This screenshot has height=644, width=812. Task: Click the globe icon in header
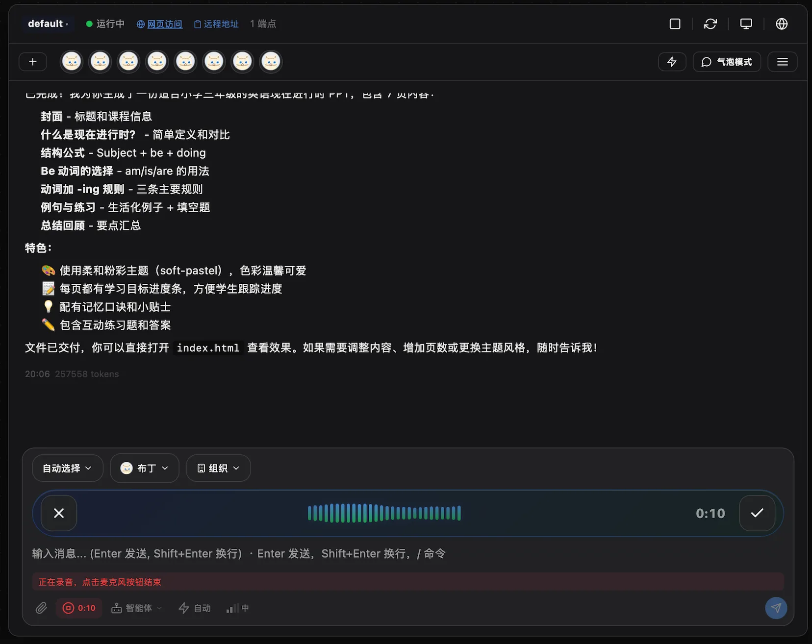tap(782, 24)
